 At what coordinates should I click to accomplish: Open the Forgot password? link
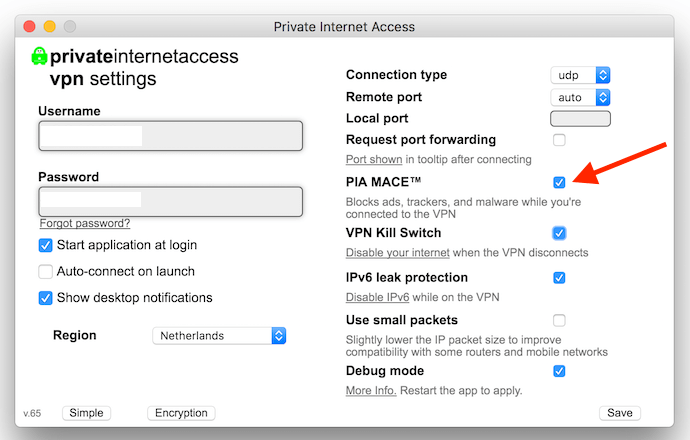(85, 223)
